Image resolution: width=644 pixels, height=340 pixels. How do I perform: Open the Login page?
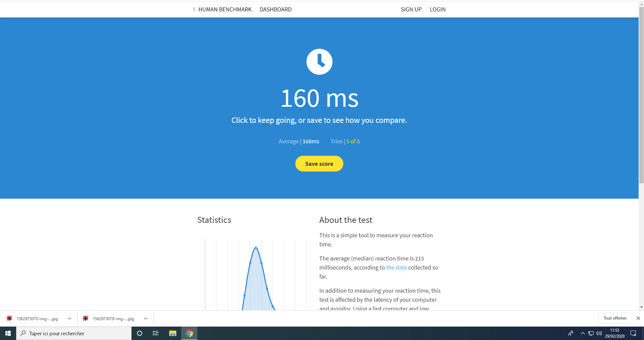[438, 9]
